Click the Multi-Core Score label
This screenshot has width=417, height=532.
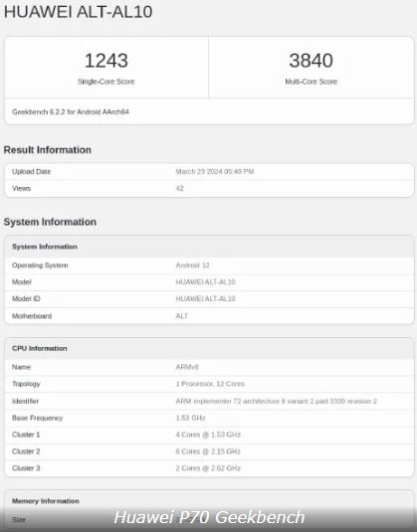tap(312, 82)
